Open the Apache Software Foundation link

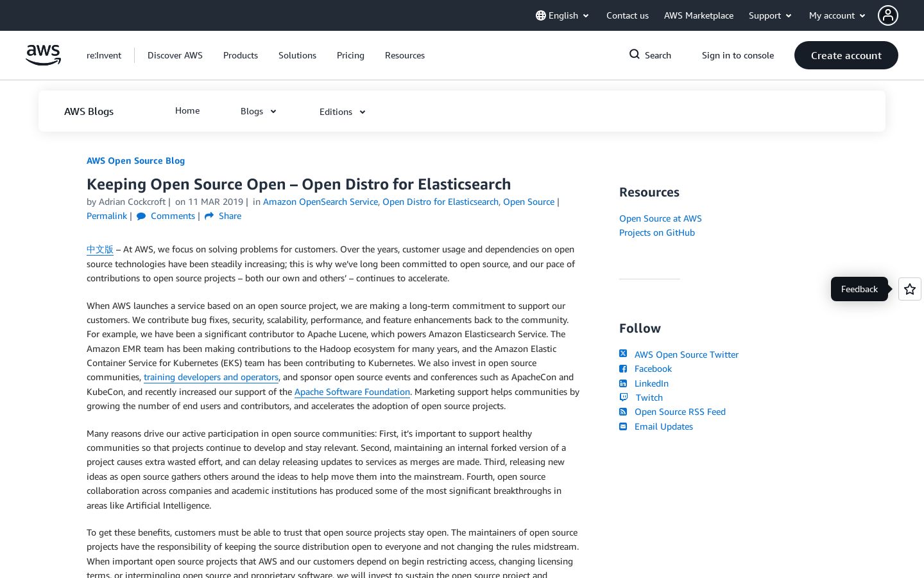352,392
